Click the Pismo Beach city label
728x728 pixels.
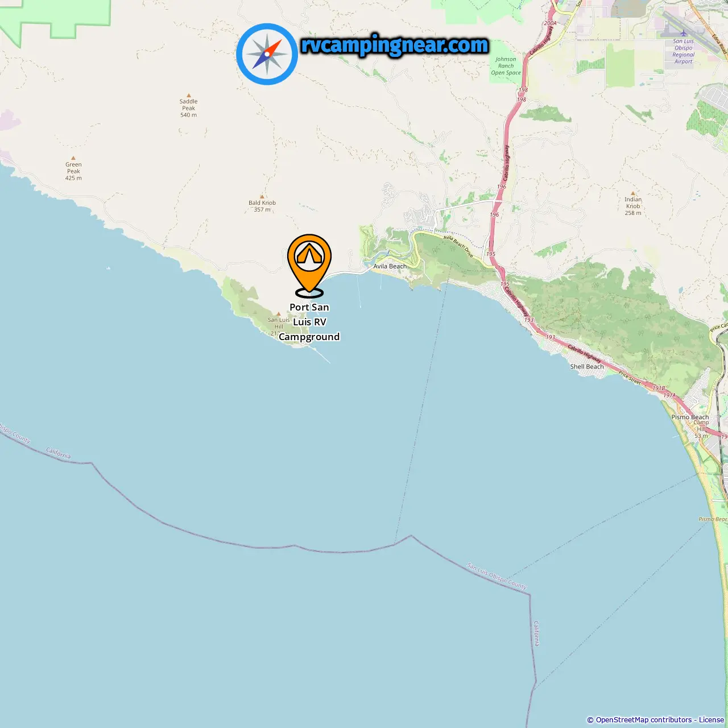(x=690, y=417)
